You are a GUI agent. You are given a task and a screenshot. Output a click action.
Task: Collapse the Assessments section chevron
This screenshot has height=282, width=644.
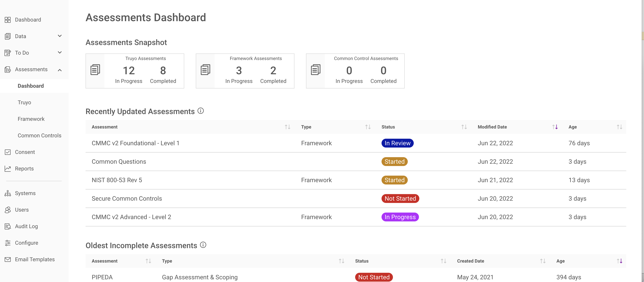[60, 70]
